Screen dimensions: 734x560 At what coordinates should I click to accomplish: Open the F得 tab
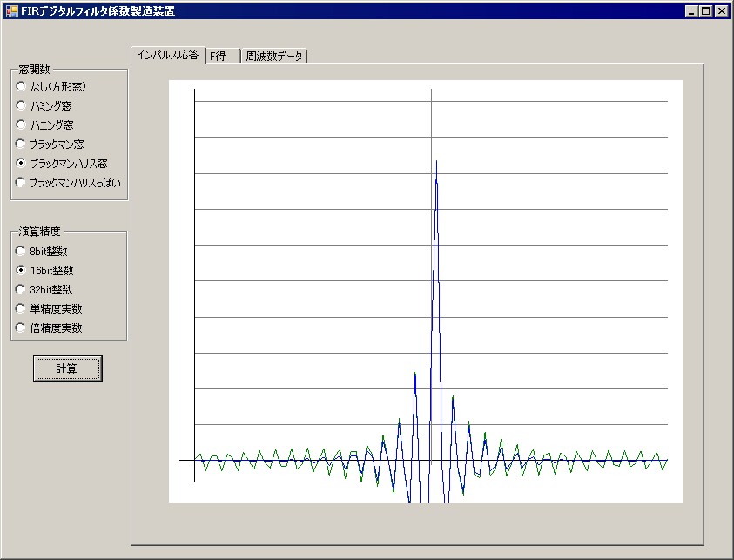pos(223,57)
